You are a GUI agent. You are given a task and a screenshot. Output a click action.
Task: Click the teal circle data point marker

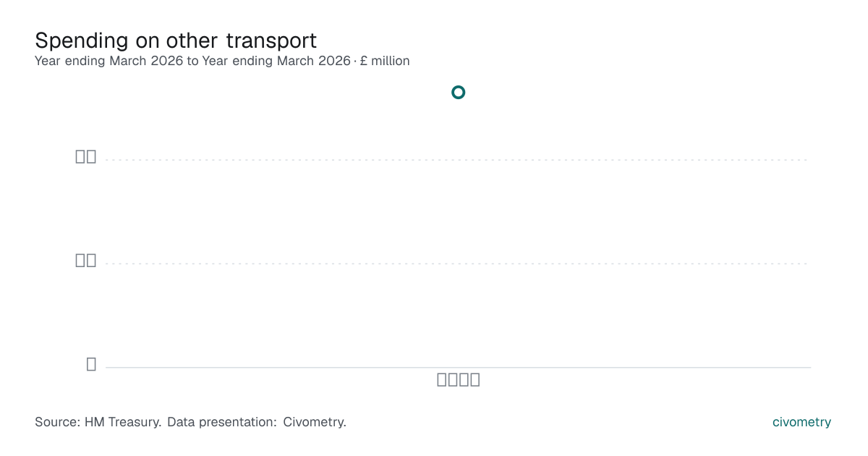[x=458, y=92]
